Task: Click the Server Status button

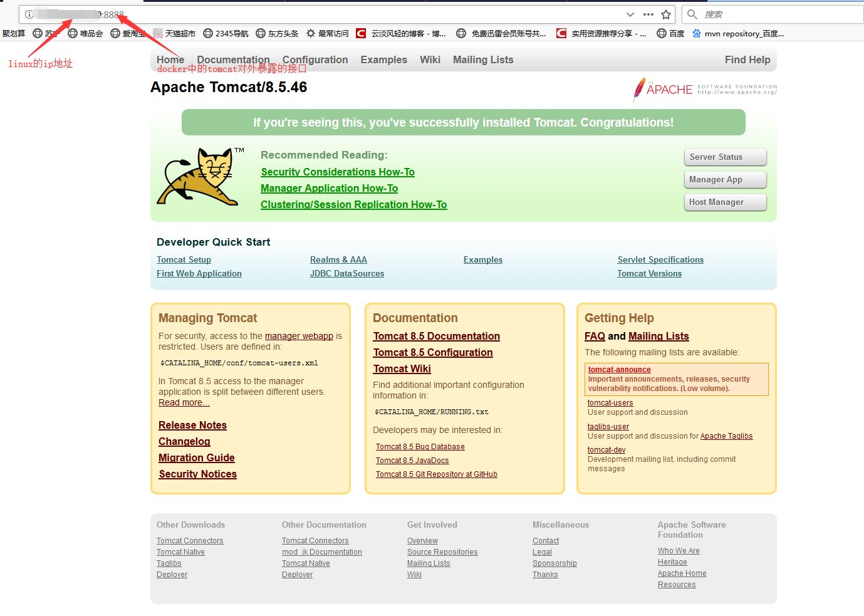Action: coord(726,157)
